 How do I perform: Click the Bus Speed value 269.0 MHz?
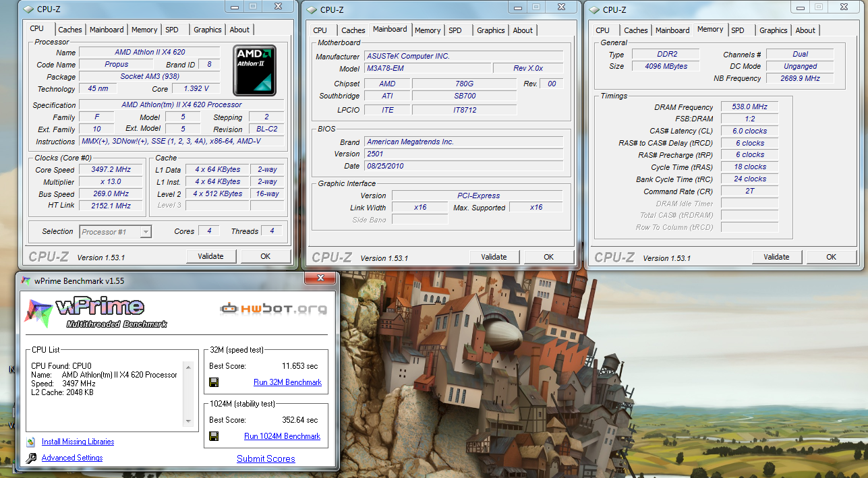111,194
